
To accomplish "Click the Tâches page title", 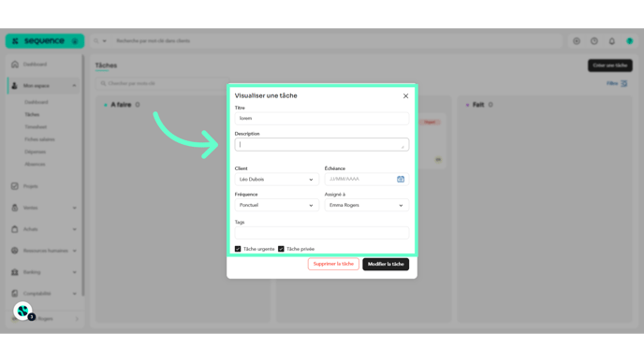I will (x=106, y=65).
